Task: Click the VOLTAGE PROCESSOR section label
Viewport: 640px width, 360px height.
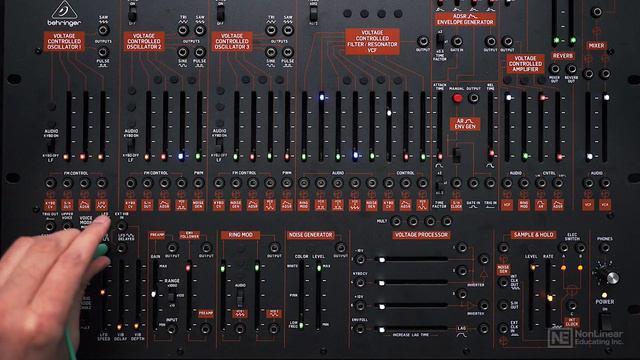Action: [x=421, y=235]
